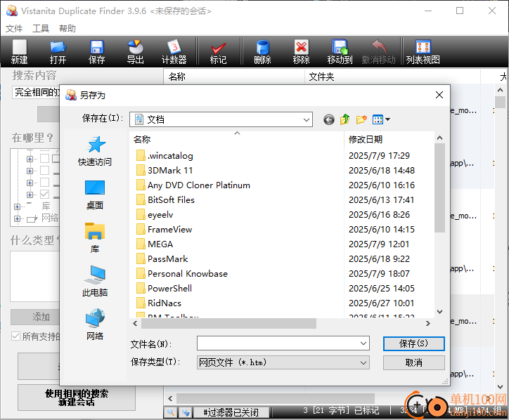The image size is (509, 420).
Task: Open the 工具 menu
Action: point(41,29)
